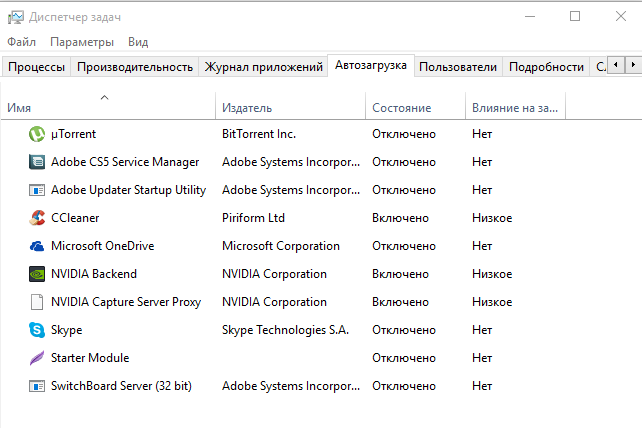
Task: Click NVIDIA Corporation publisher in NVIDIA Backend row
Action: point(274,274)
